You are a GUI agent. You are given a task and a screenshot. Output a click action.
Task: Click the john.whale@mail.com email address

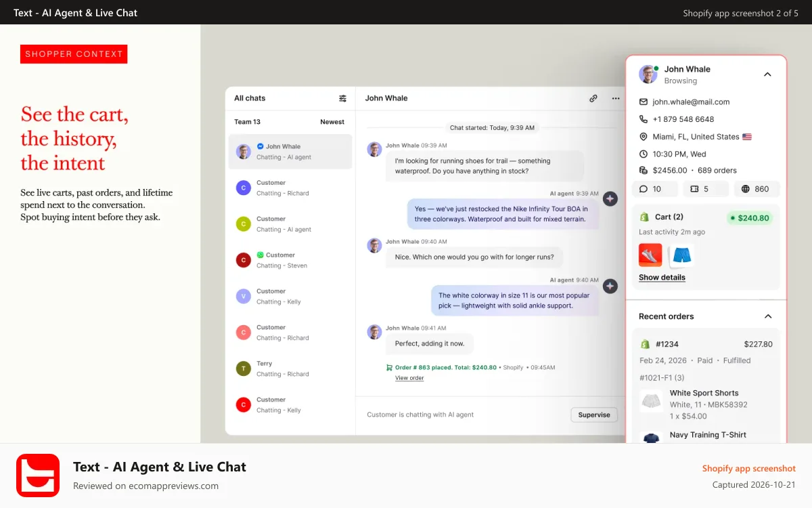(691, 102)
